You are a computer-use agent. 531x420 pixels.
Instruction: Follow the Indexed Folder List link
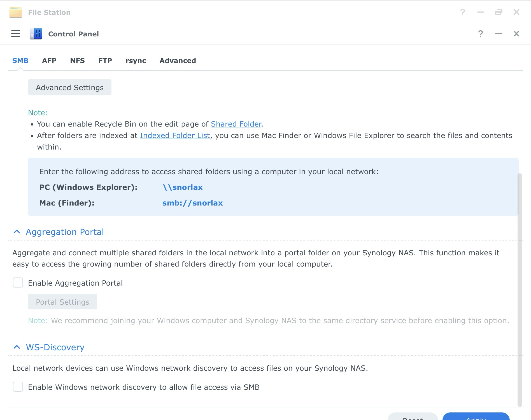(175, 136)
